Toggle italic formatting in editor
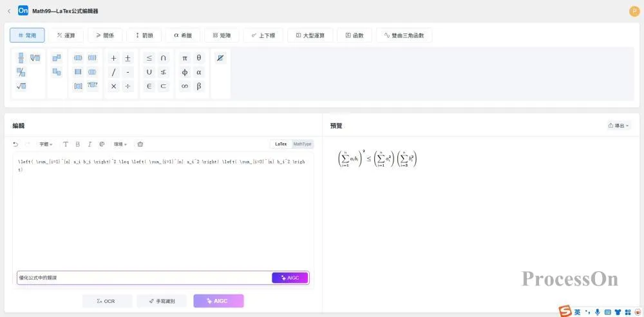 pos(90,144)
